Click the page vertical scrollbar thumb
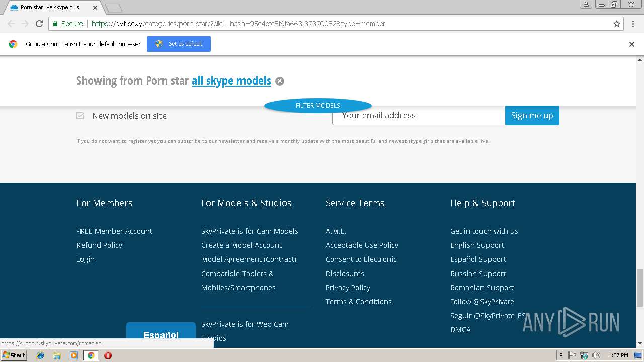Image resolution: width=644 pixels, height=362 pixels. [640, 288]
